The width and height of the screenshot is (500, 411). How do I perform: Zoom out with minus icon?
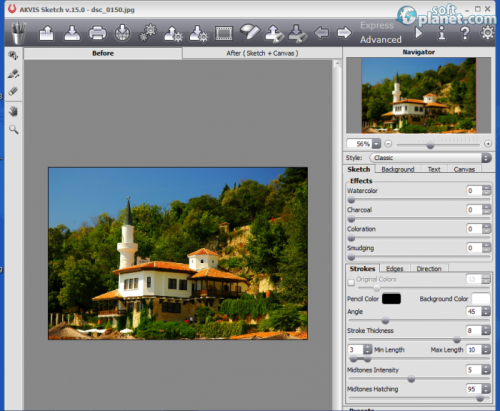[x=388, y=144]
